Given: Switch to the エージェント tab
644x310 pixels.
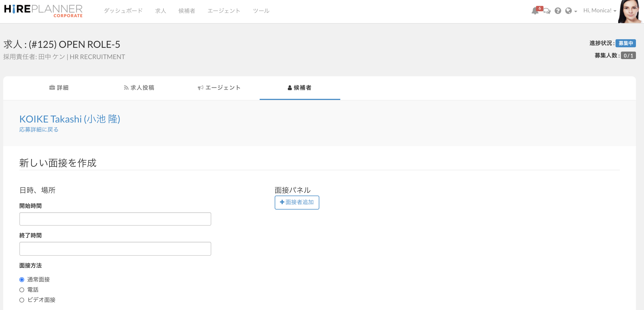Looking at the screenshot, I should point(219,88).
